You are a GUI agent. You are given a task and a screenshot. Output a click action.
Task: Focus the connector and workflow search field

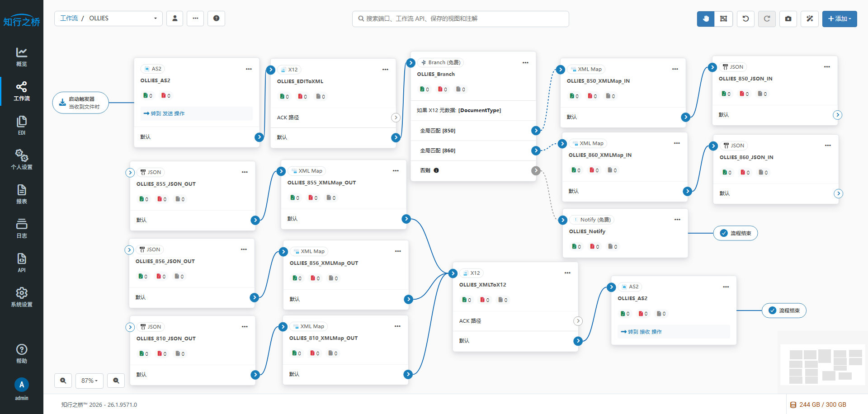point(460,19)
